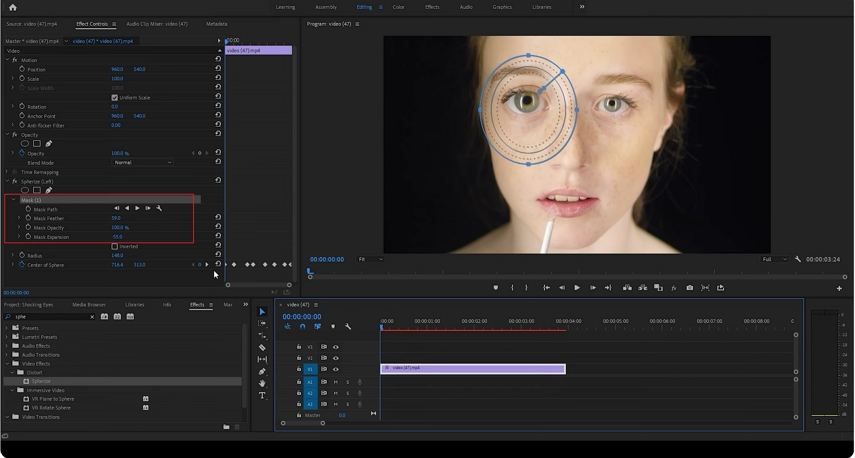
Task: Toggle animation stopwatch for Position
Action: (22, 69)
